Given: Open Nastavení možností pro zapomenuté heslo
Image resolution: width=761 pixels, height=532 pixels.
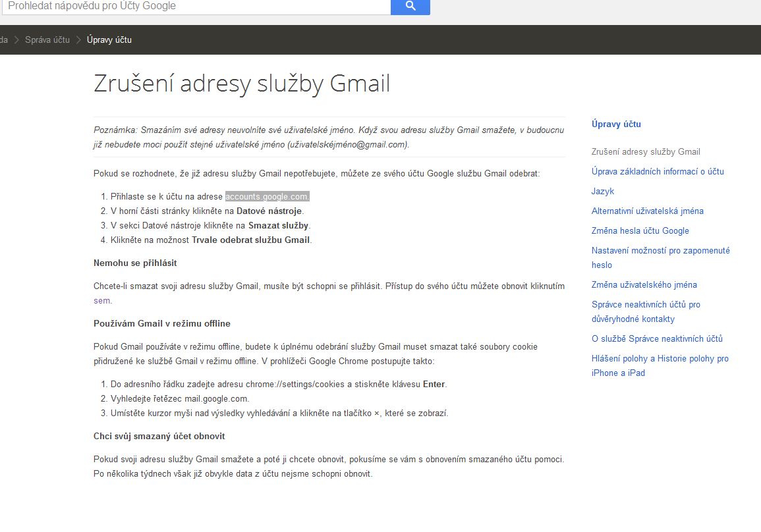Looking at the screenshot, I should point(661,257).
